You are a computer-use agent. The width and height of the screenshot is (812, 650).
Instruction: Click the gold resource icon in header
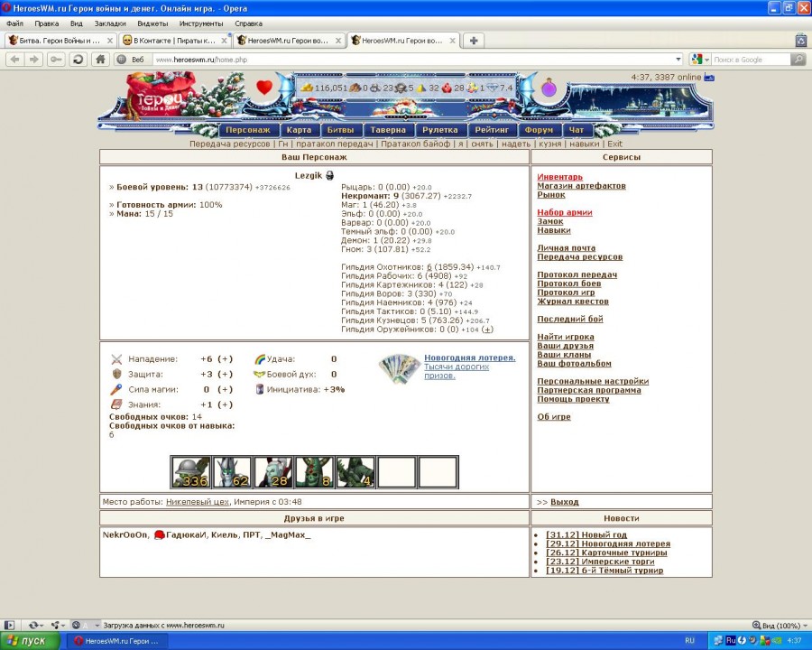click(307, 88)
